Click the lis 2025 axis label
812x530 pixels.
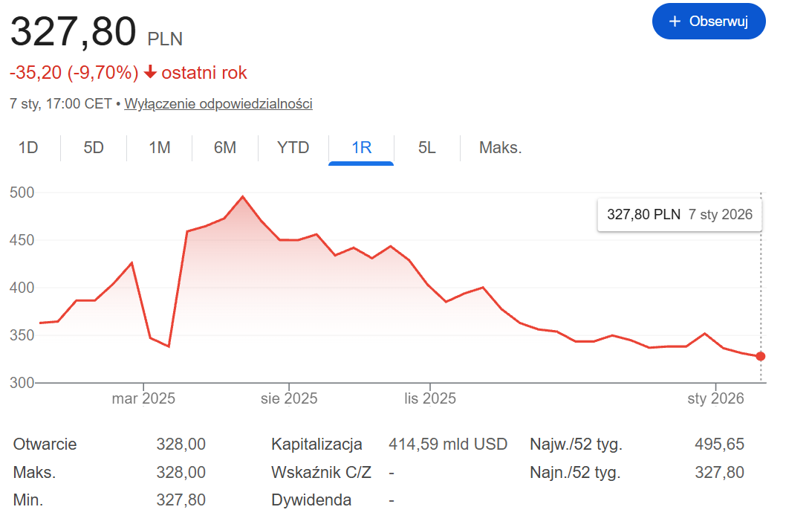tap(430, 398)
